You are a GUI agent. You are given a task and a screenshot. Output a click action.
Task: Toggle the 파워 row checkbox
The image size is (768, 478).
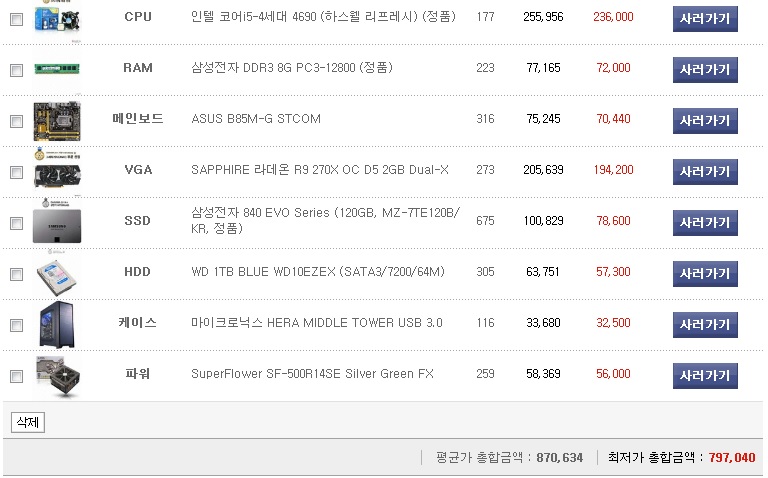(x=16, y=376)
